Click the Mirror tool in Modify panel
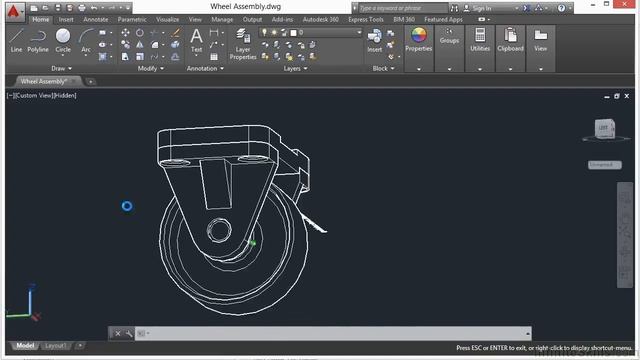 (140, 44)
